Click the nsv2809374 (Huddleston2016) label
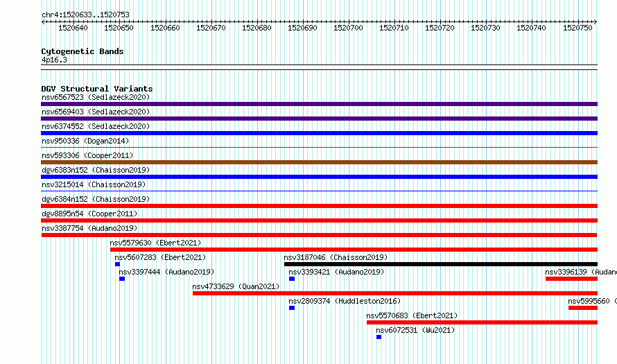This screenshot has width=617, height=364. click(345, 301)
